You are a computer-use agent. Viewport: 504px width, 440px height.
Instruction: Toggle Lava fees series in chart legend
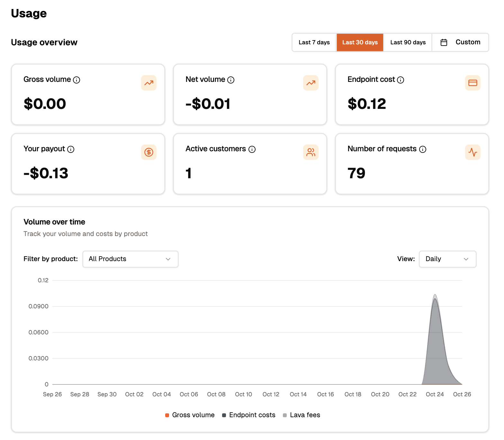[301, 415]
